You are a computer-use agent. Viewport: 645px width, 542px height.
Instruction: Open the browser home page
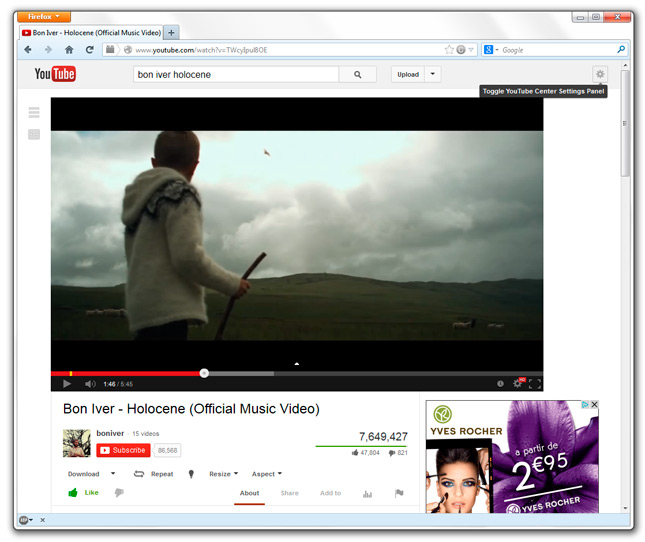(69, 50)
